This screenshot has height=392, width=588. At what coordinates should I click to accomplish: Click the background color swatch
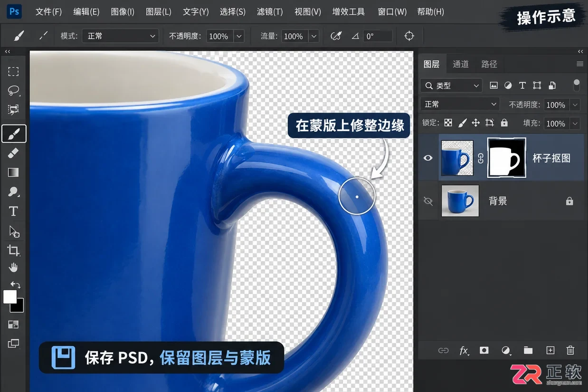click(x=18, y=306)
